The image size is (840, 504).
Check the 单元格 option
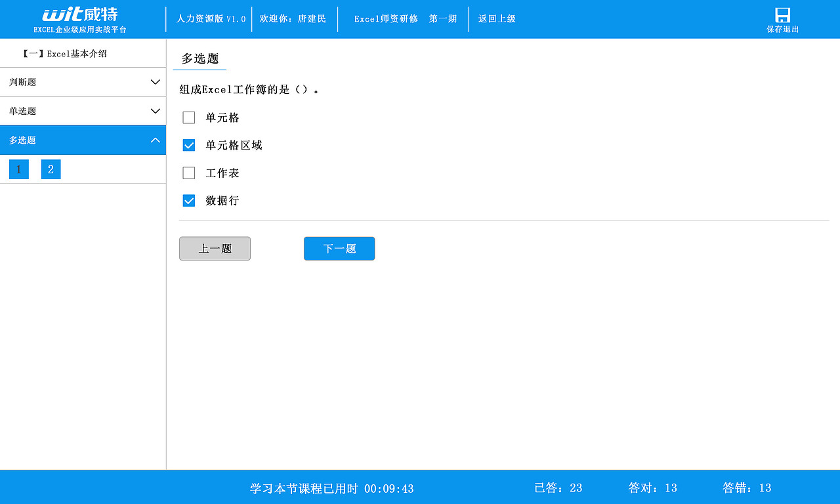click(x=189, y=117)
